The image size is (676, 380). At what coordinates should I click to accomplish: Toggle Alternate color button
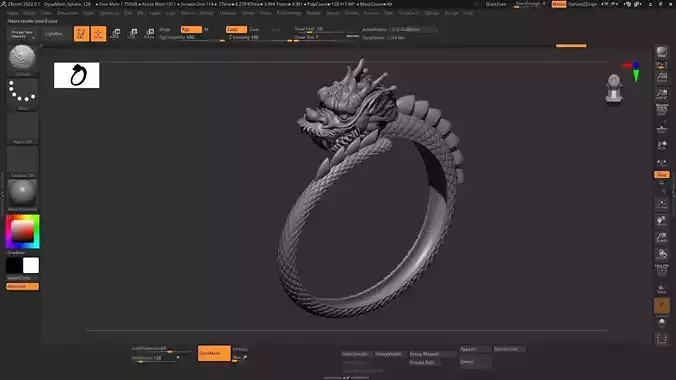coord(22,286)
